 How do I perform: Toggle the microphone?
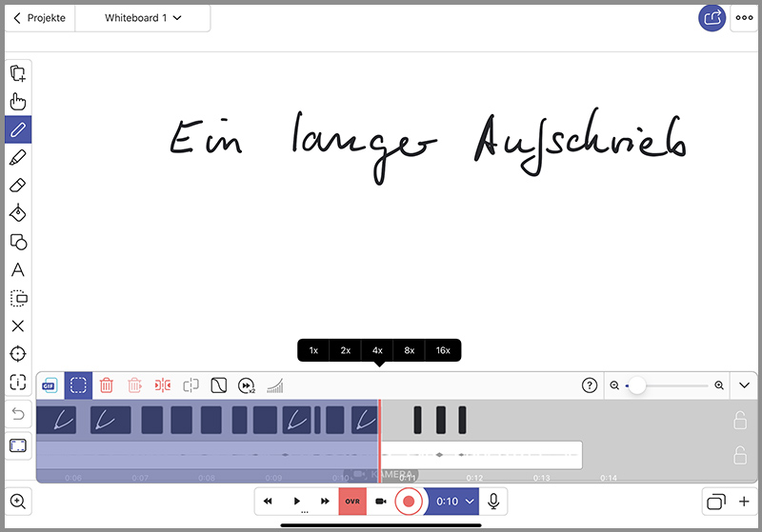(493, 501)
